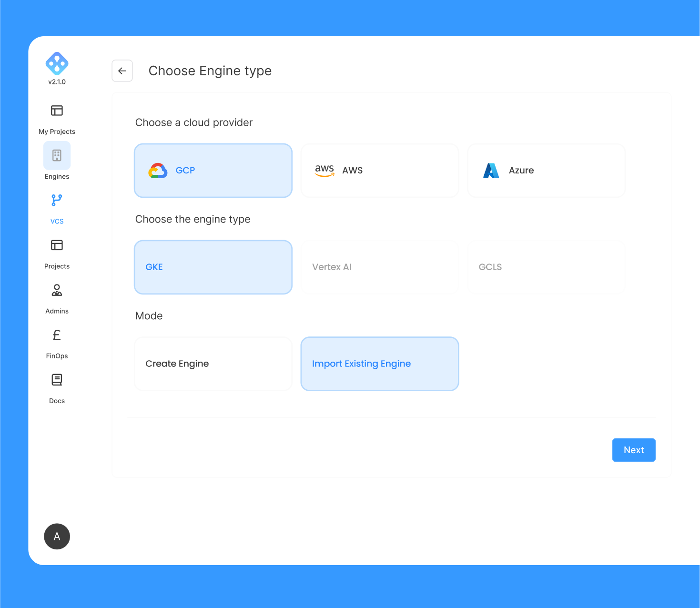Click the Next button
This screenshot has width=700, height=608.
coord(634,450)
